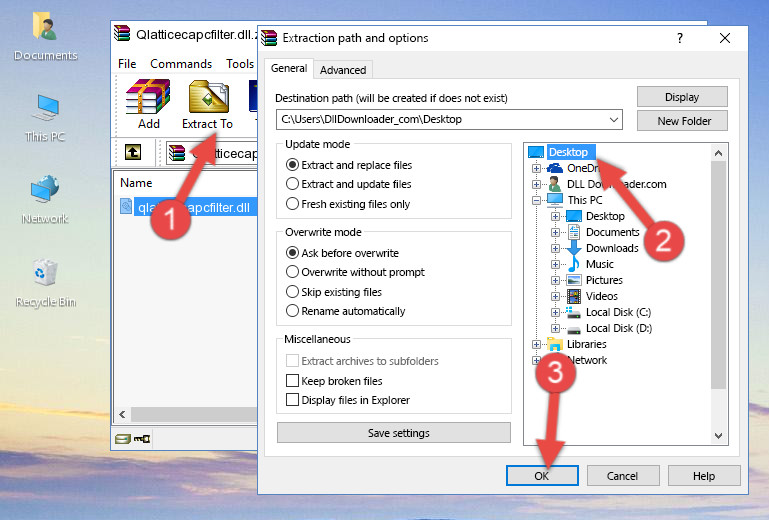The width and height of the screenshot is (769, 520).
Task: Click the help question mark in dialog title
Action: tap(680, 38)
